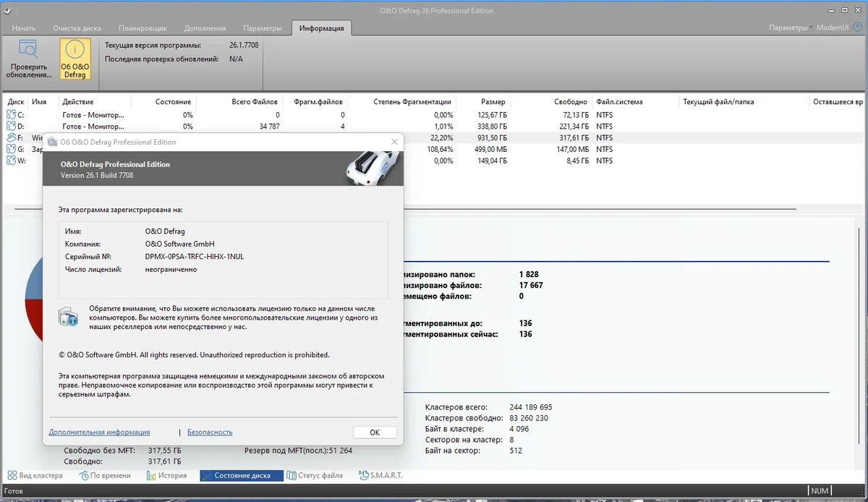
Task: Open the Очистка диска ribbon tab
Action: coord(77,28)
